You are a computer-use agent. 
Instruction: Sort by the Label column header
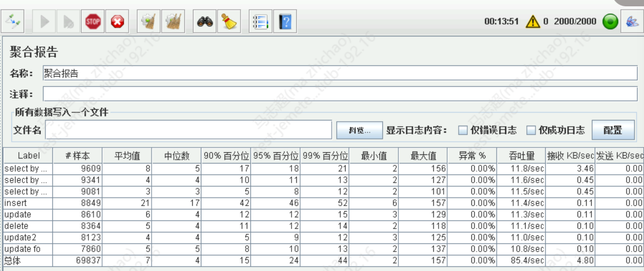28,156
